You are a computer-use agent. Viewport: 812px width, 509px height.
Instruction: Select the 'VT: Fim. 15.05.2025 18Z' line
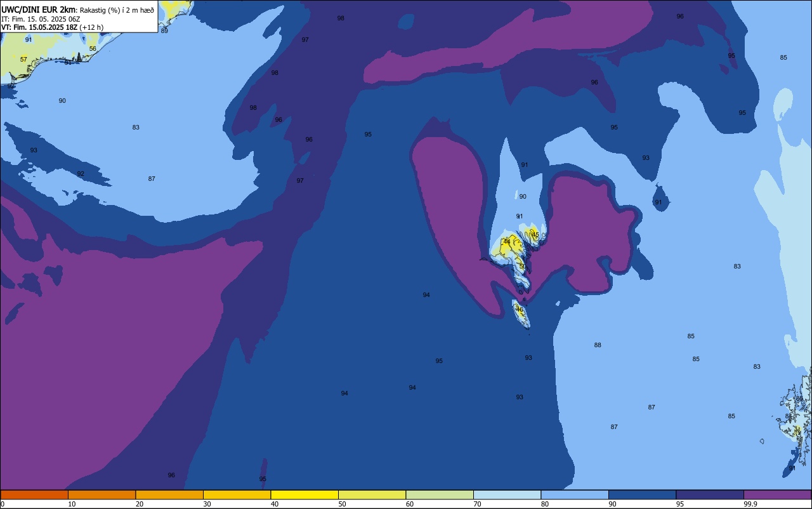pyautogui.click(x=39, y=27)
